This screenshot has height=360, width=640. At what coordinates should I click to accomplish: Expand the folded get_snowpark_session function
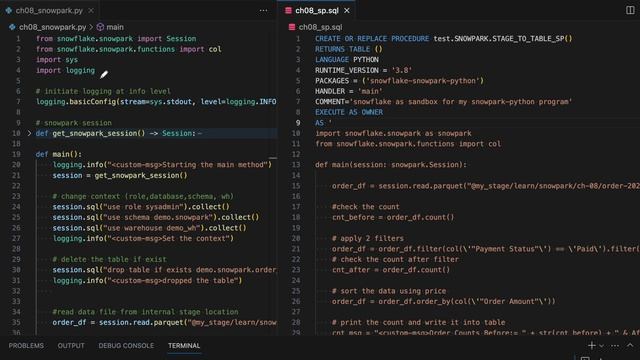(29, 133)
